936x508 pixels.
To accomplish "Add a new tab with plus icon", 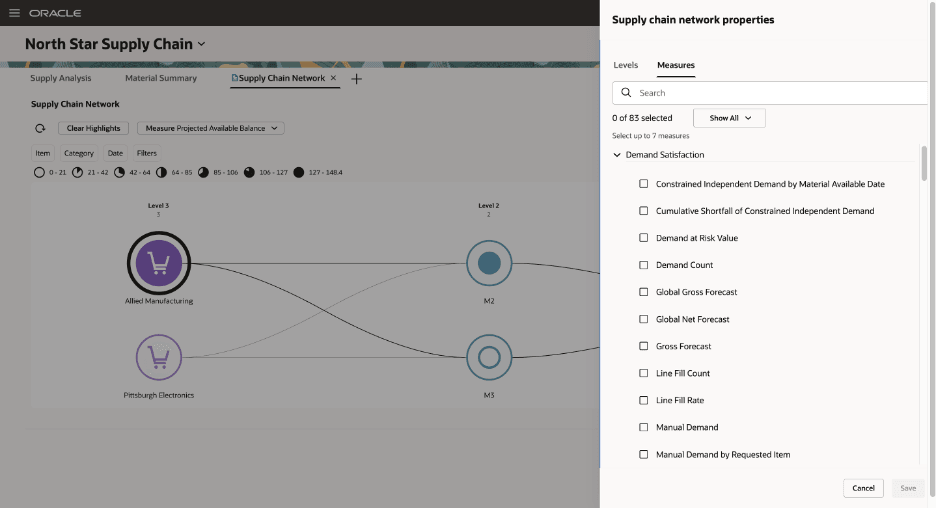I will click(356, 79).
